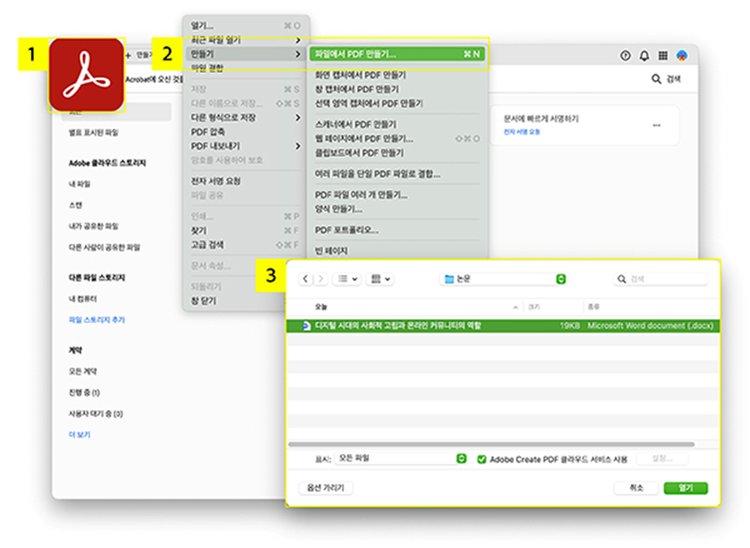Choose 파일에서 PDF 만들기...
This screenshot has height=548, width=750.
pyautogui.click(x=397, y=54)
